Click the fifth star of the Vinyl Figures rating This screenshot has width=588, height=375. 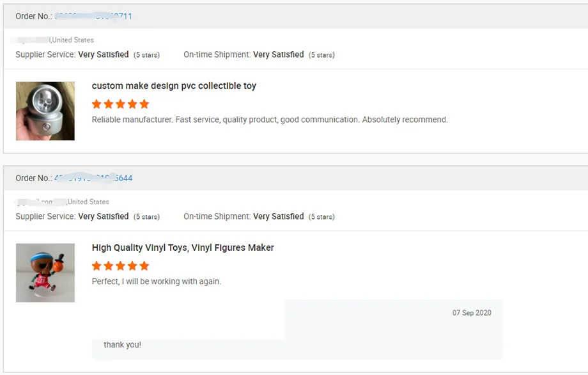click(x=144, y=266)
